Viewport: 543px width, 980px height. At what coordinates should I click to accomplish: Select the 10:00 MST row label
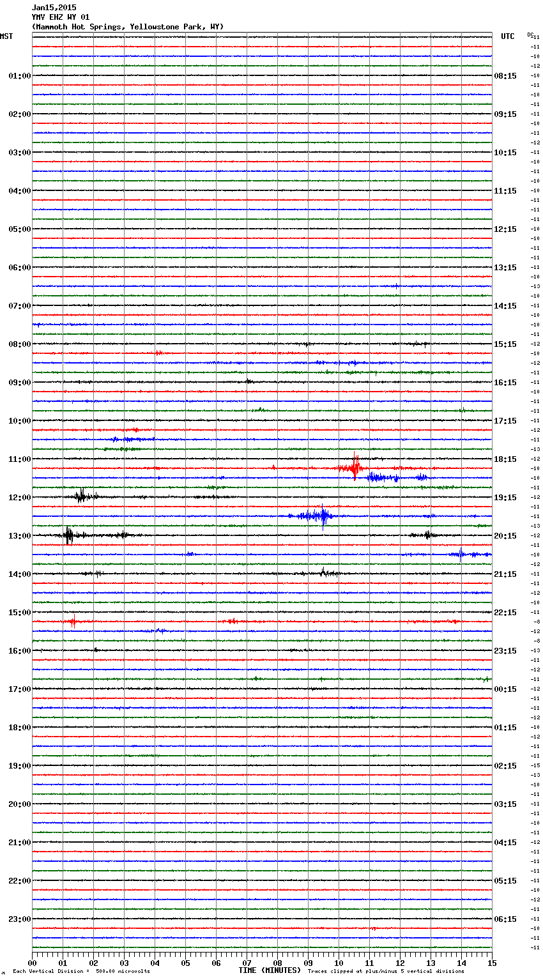click(20, 421)
